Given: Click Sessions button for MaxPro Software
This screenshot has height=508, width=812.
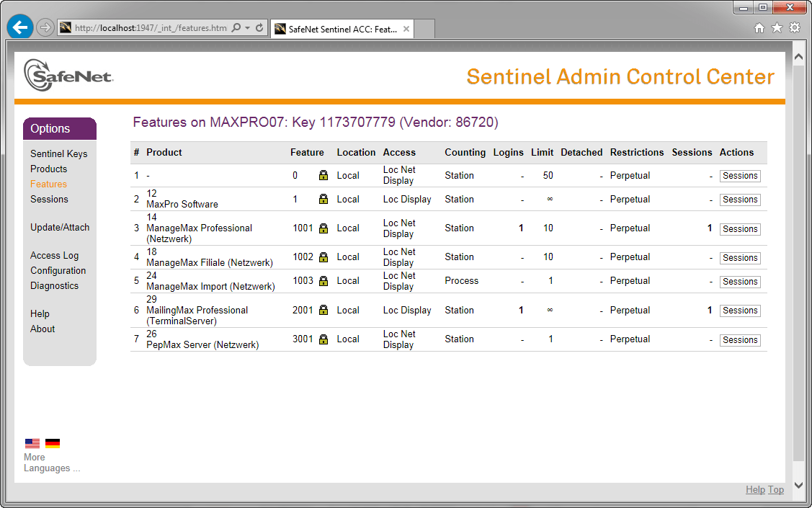Looking at the screenshot, I should point(740,200).
